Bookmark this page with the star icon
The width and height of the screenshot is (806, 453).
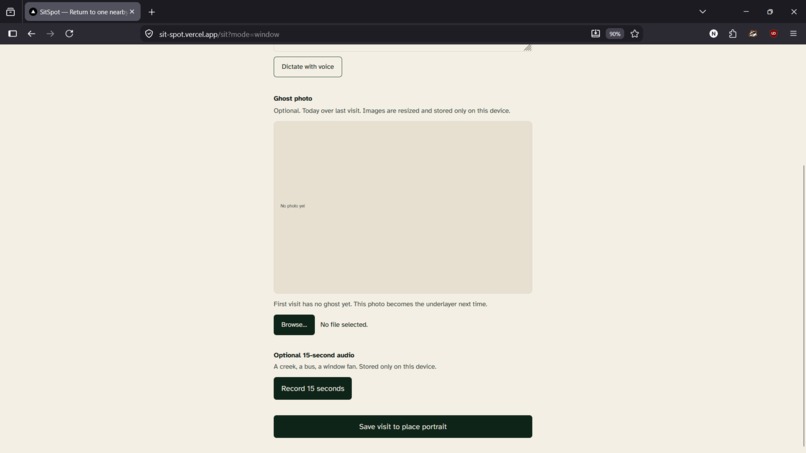tap(635, 34)
